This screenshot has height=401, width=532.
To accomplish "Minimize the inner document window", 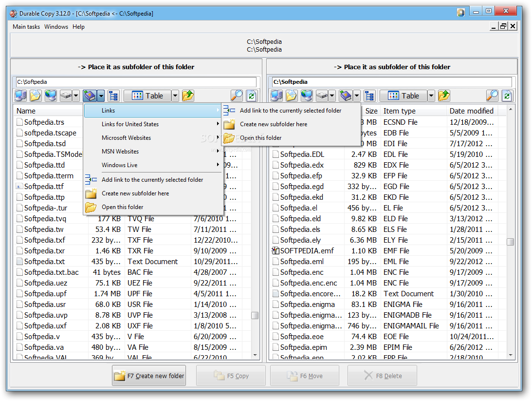I will (494, 26).
